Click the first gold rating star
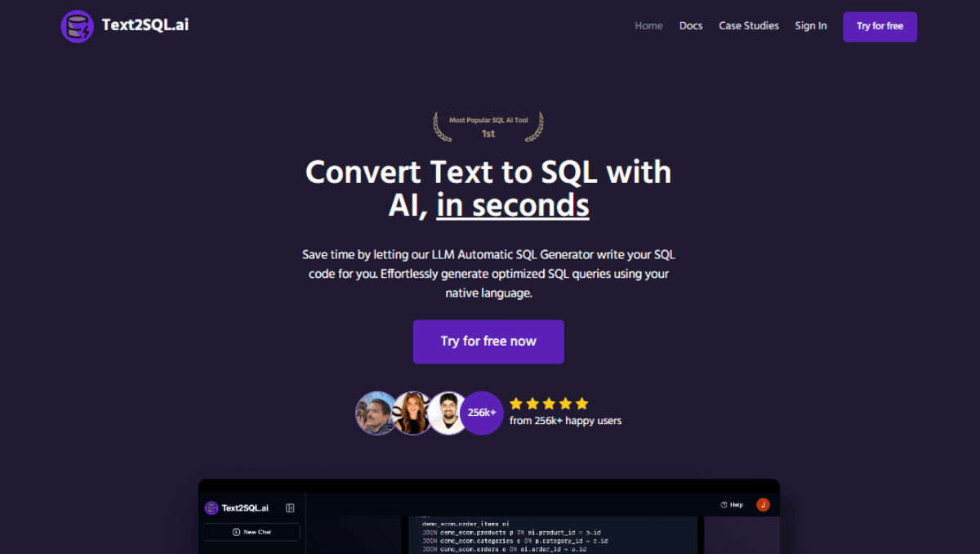Screen dimensions: 980x554 [x=516, y=403]
